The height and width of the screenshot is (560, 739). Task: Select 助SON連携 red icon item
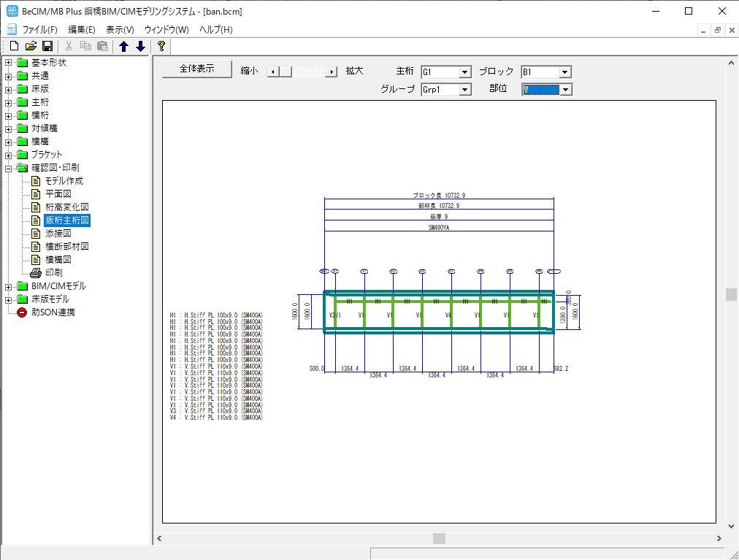tap(53, 312)
